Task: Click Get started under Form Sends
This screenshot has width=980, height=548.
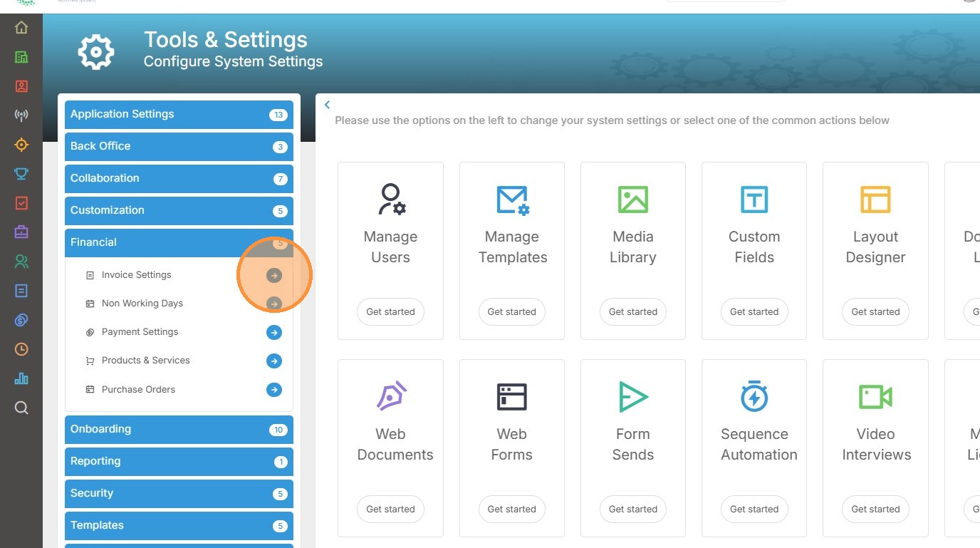Action: tap(633, 510)
